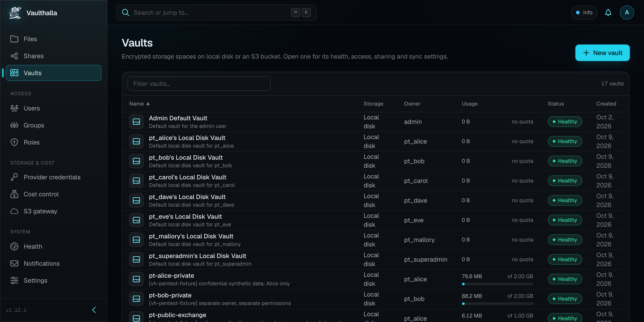
Task: Focus the Search or jump to box
Action: coord(216,13)
